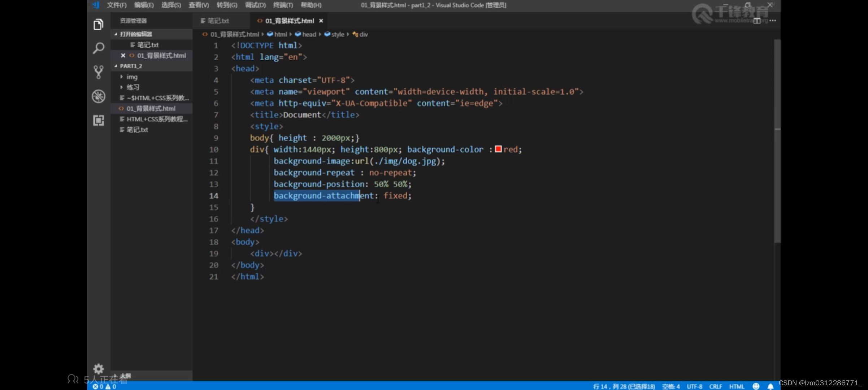Open the 选择(S) menu
This screenshot has height=390, width=868.
171,5
